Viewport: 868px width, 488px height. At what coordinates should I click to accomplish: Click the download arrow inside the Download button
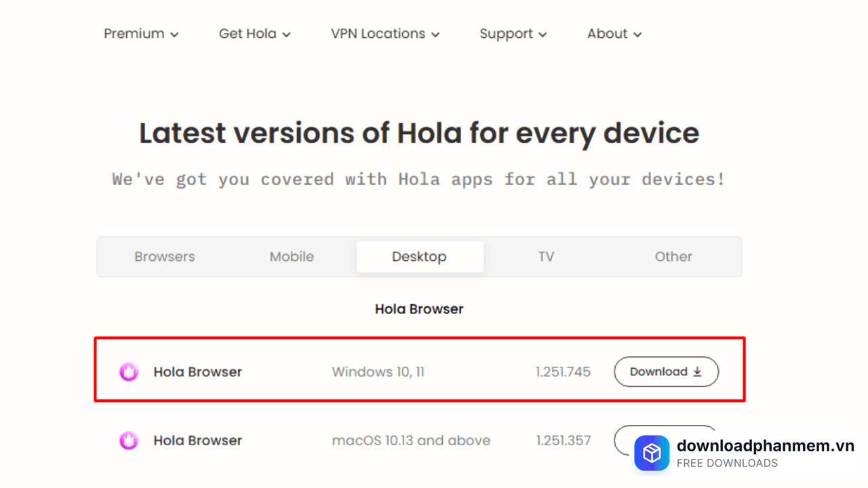pyautogui.click(x=697, y=371)
